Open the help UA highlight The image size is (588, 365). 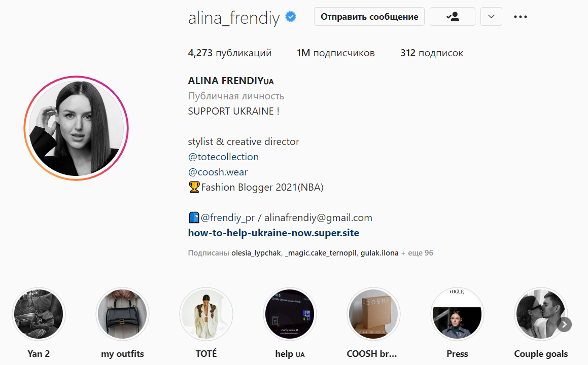pyautogui.click(x=290, y=314)
